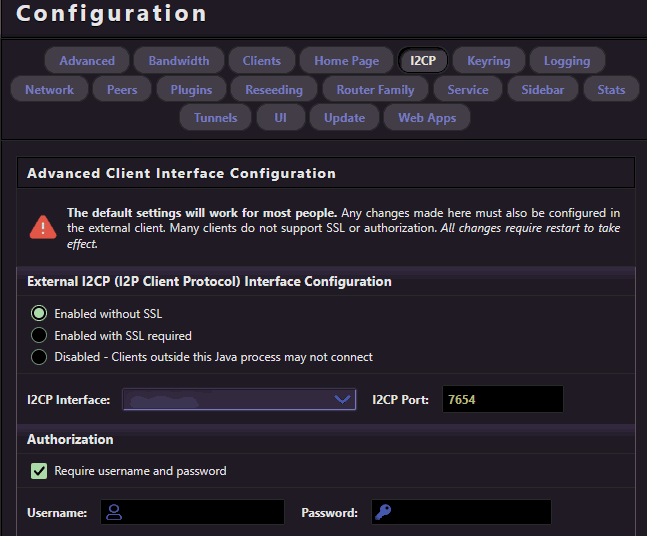Open the UI tab
The height and width of the screenshot is (536, 647).
pyautogui.click(x=281, y=118)
